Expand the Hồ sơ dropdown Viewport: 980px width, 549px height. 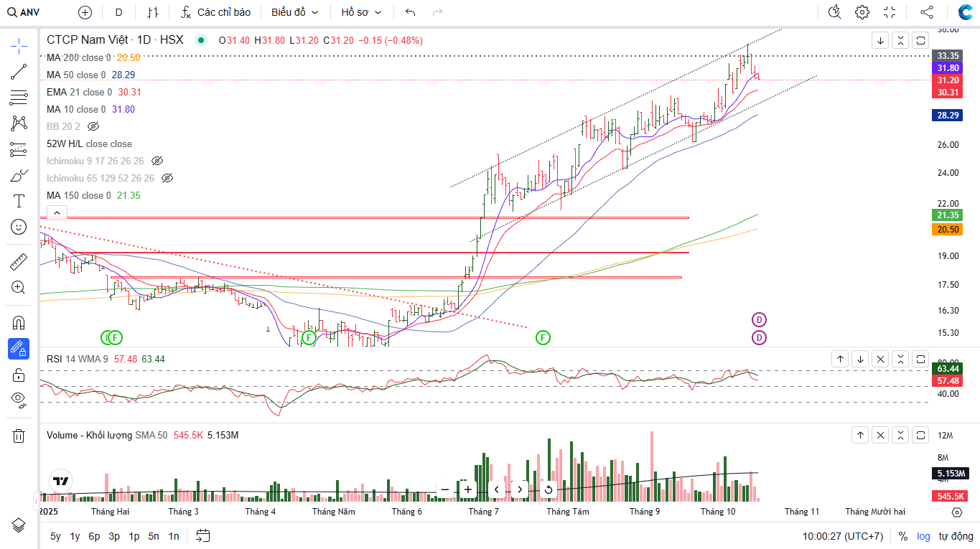(361, 12)
